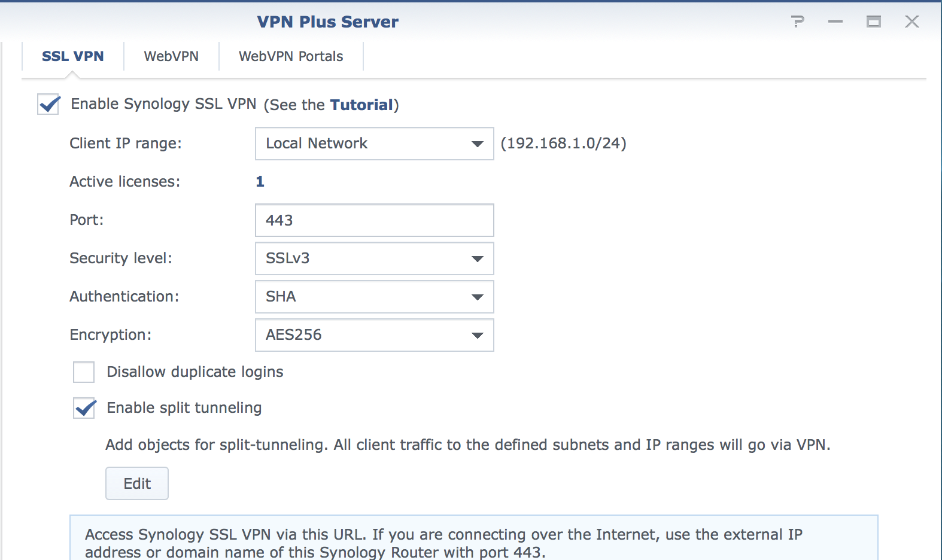
Task: Toggle Enable Synology SSL VPN checkbox
Action: coord(48,104)
